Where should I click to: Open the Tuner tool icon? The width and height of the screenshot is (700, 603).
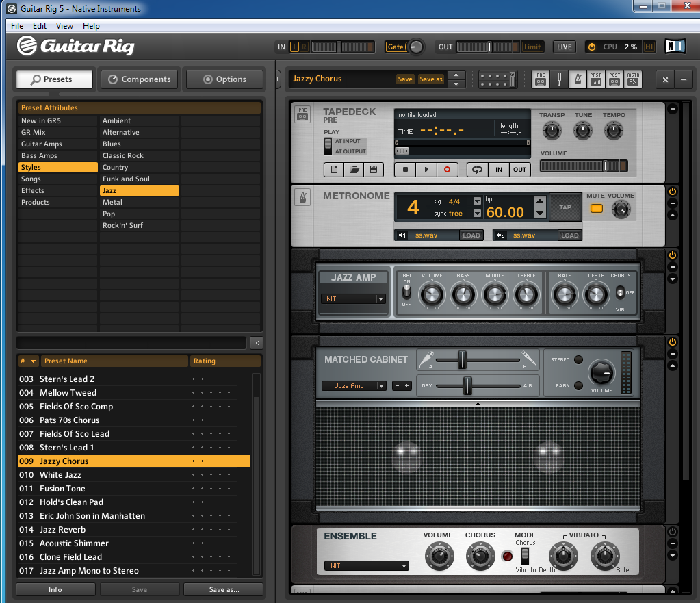tap(559, 79)
